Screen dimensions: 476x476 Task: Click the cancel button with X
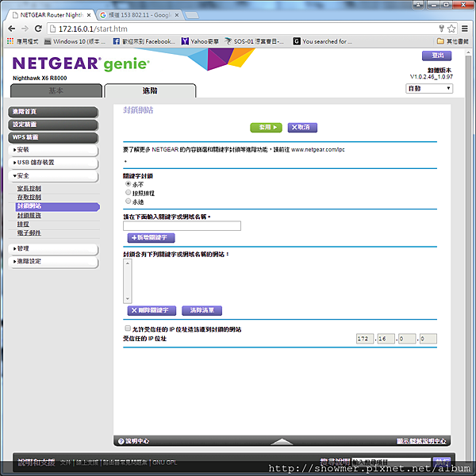pos(302,128)
